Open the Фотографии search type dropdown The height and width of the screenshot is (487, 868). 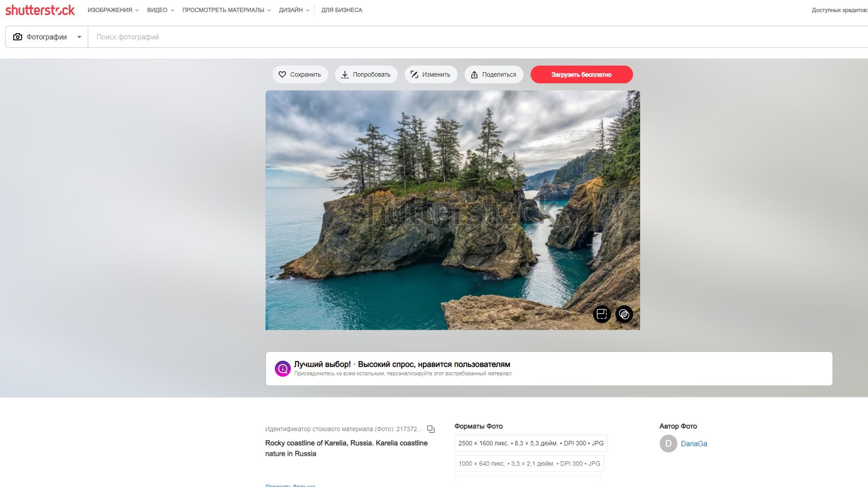(x=47, y=37)
